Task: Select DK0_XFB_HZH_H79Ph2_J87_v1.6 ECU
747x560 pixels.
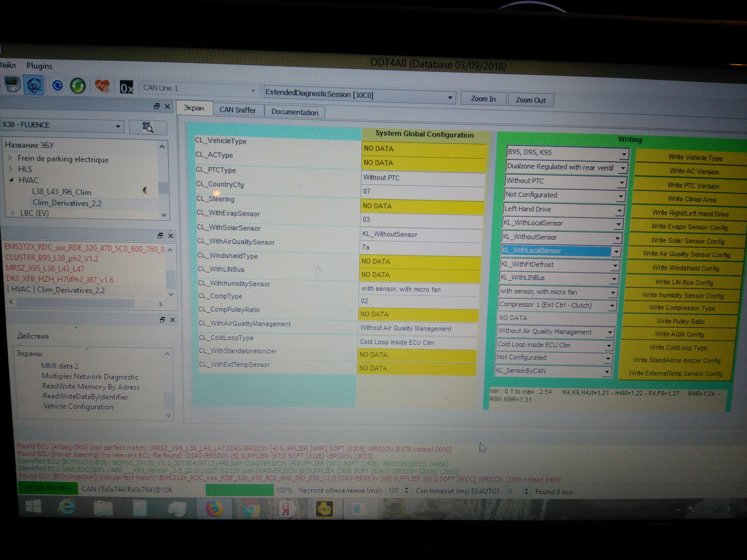Action: pyautogui.click(x=60, y=280)
